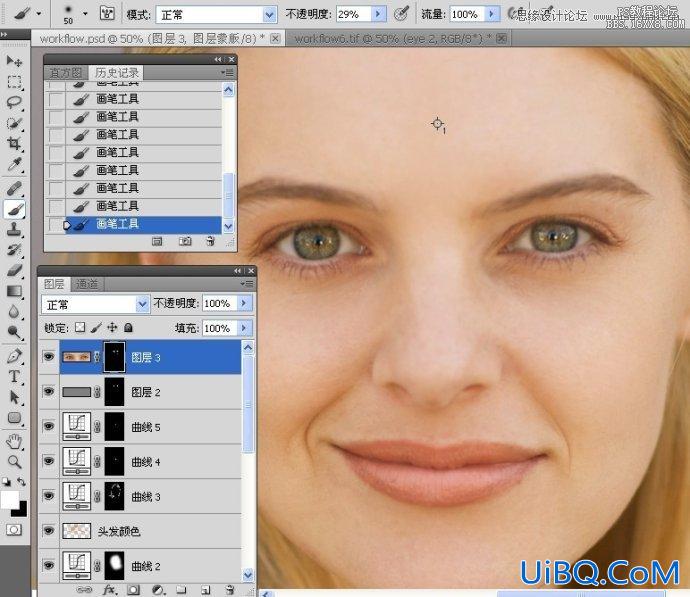Create new adjustment layer
The height and width of the screenshot is (597, 690).
[158, 590]
